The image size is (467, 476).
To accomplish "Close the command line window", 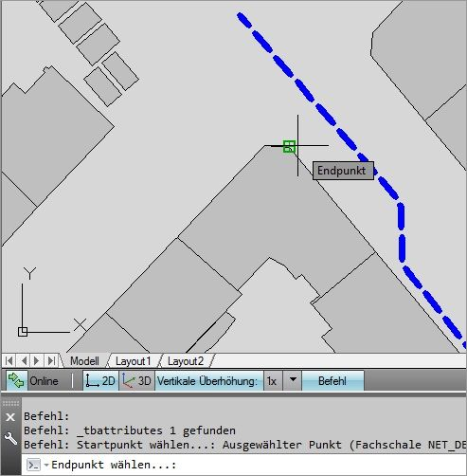I will point(10,417).
